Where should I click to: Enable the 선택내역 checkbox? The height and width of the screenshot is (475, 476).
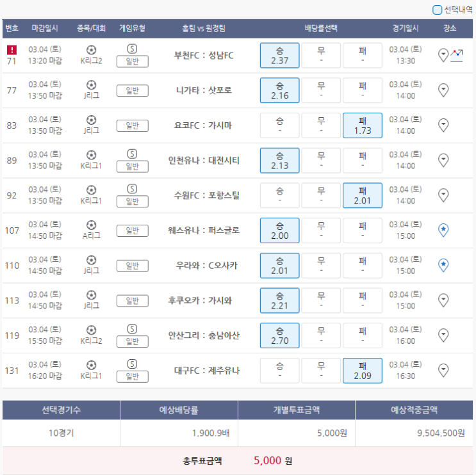[x=437, y=10]
